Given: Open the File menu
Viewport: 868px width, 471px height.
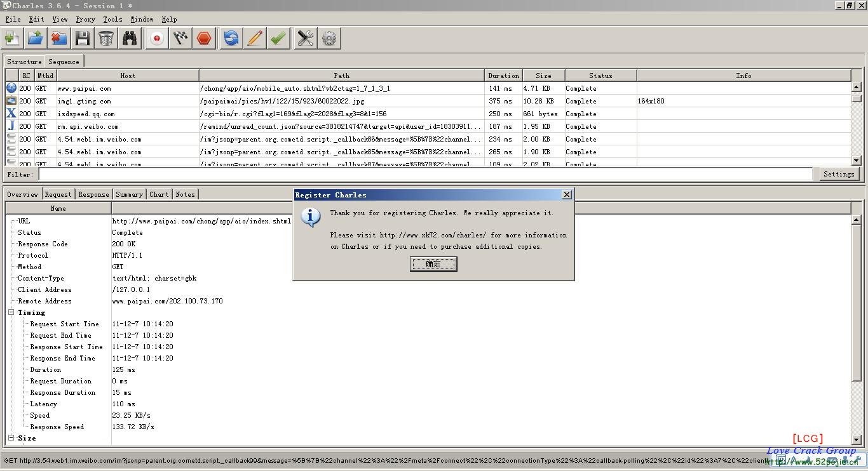Looking at the screenshot, I should [13, 19].
